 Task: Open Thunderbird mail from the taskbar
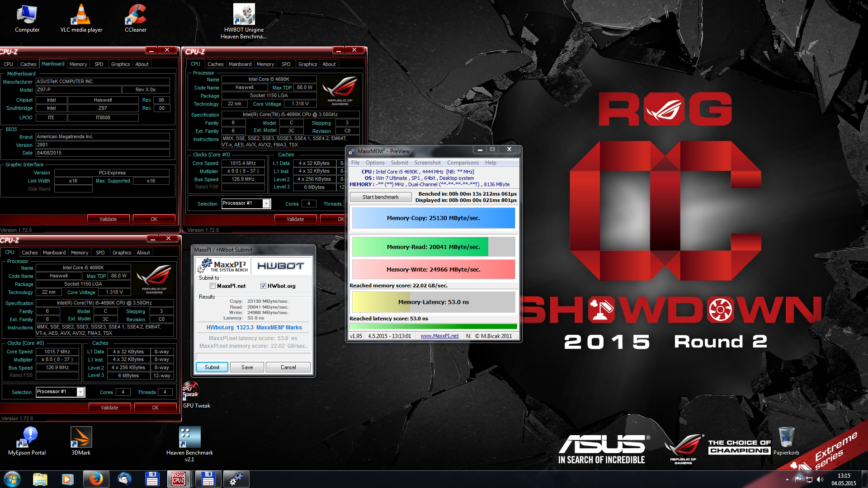pos(124,479)
